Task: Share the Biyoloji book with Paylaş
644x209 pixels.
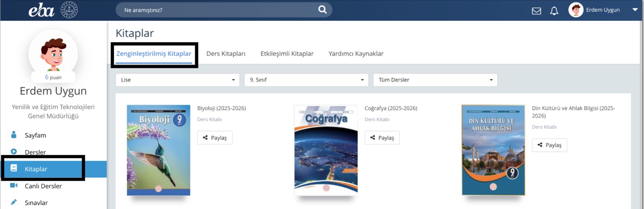Action: click(x=215, y=138)
